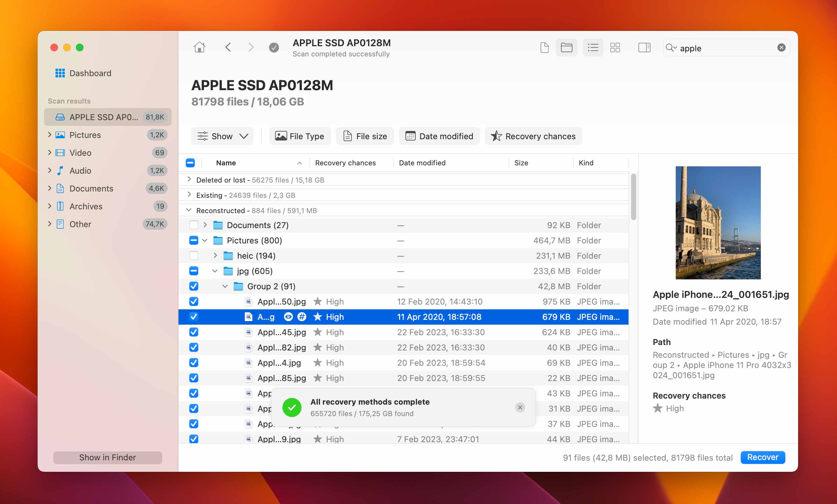This screenshot has width=837, height=504.
Task: Toggle the jpg (605) folder checkbox
Action: (193, 271)
